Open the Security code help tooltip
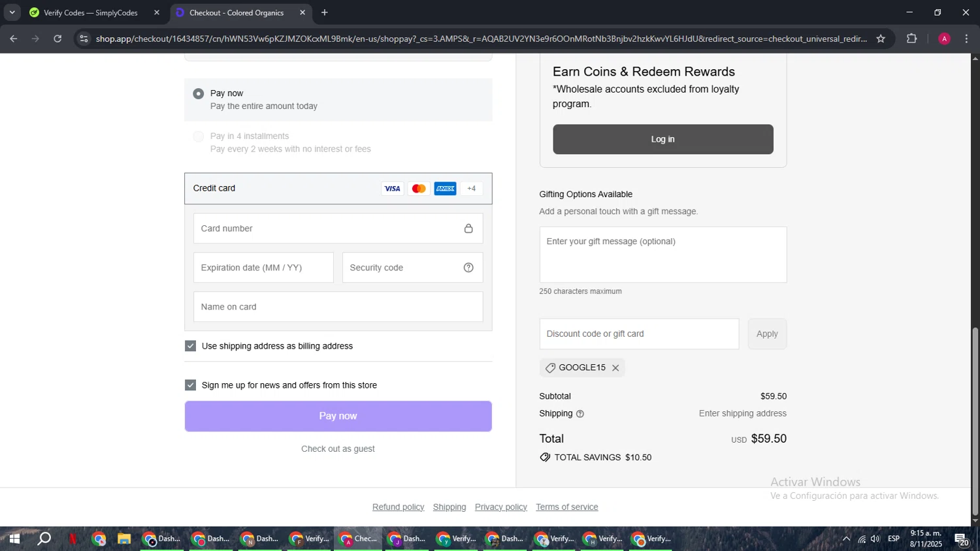The image size is (980, 551). pyautogui.click(x=468, y=268)
